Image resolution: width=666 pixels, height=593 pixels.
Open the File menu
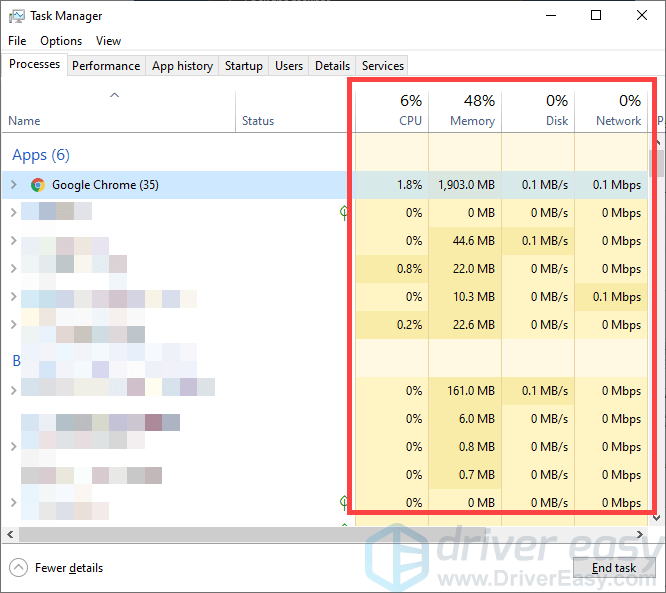17,41
